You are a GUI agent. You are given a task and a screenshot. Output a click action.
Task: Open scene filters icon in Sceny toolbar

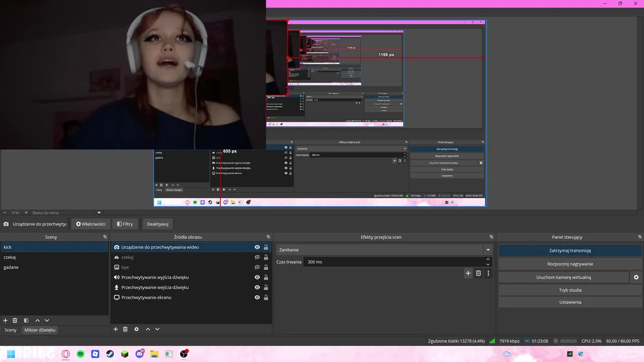[26, 320]
